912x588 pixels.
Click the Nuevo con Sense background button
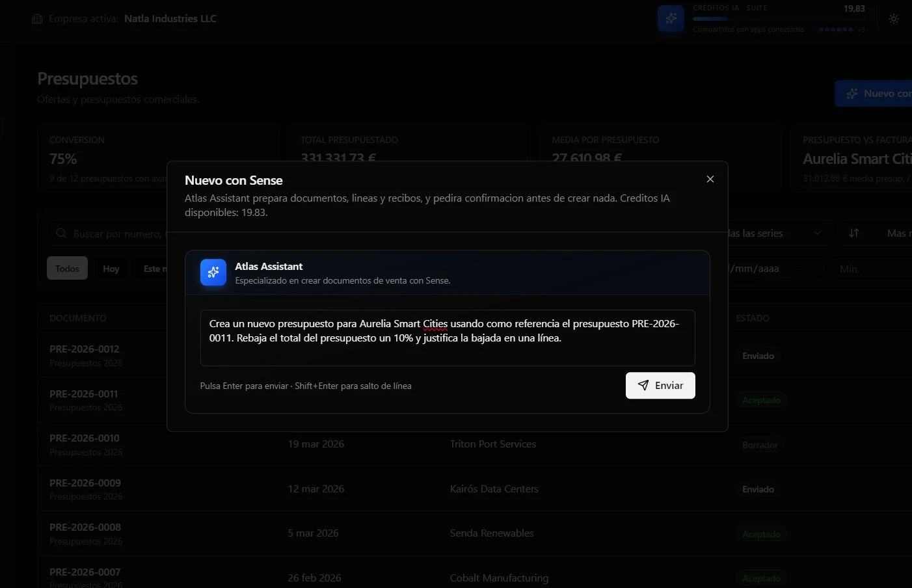coord(874,94)
